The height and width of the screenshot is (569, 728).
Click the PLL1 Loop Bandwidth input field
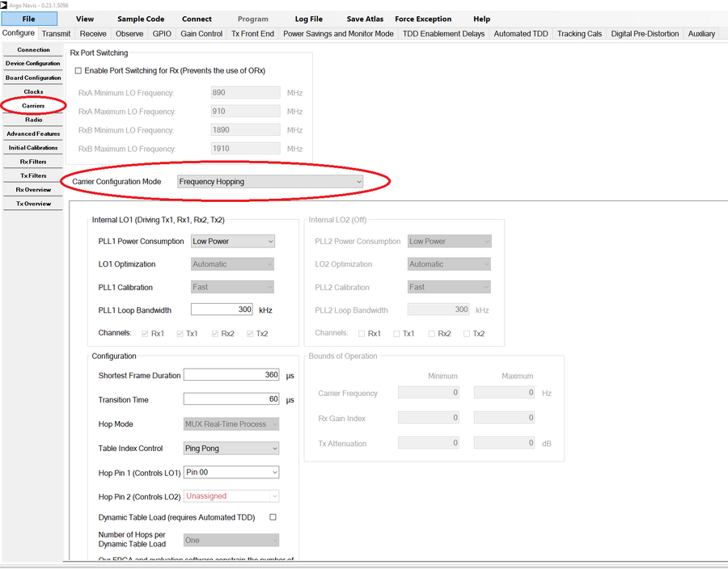(x=221, y=309)
